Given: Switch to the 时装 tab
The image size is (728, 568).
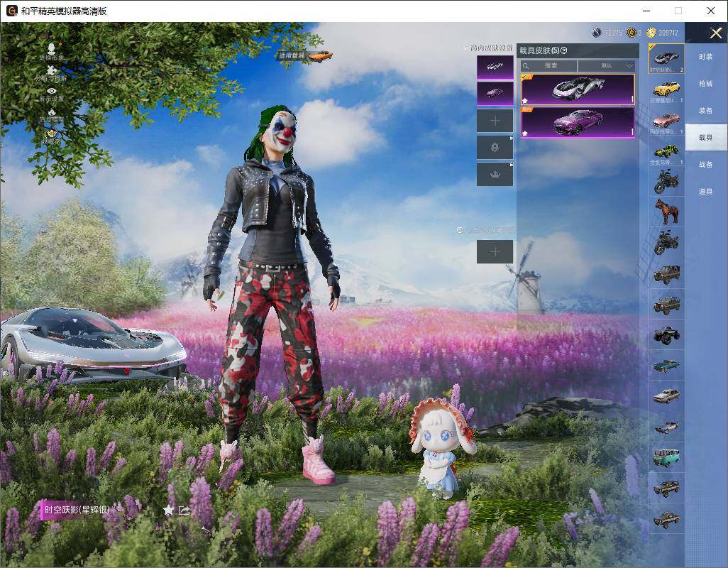Looking at the screenshot, I should (x=706, y=57).
